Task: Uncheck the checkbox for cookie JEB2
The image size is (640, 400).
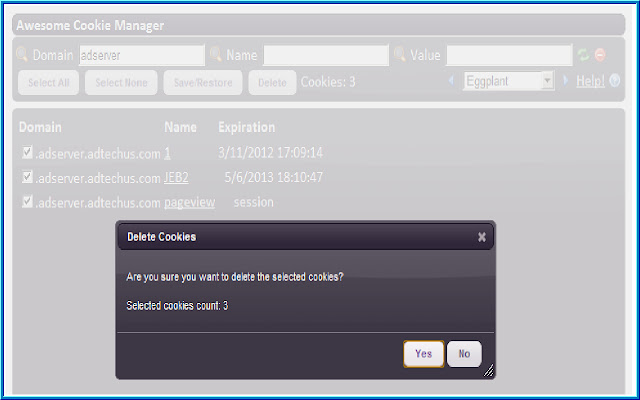Action: tap(27, 177)
